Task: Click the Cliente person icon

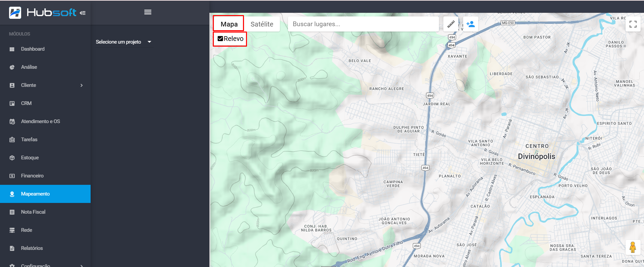Action: 12,85
